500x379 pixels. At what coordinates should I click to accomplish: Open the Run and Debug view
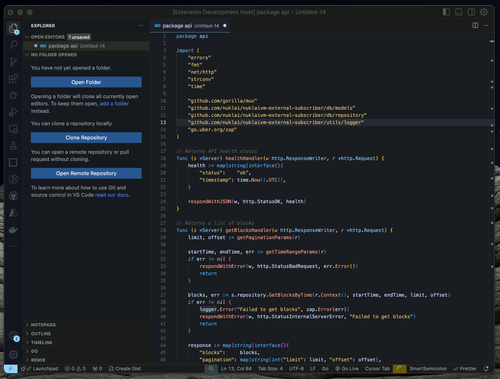point(13,112)
